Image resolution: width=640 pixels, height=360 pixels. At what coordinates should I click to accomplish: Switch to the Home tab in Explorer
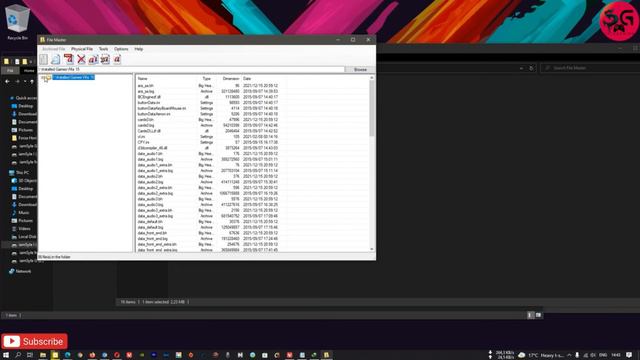click(29, 71)
